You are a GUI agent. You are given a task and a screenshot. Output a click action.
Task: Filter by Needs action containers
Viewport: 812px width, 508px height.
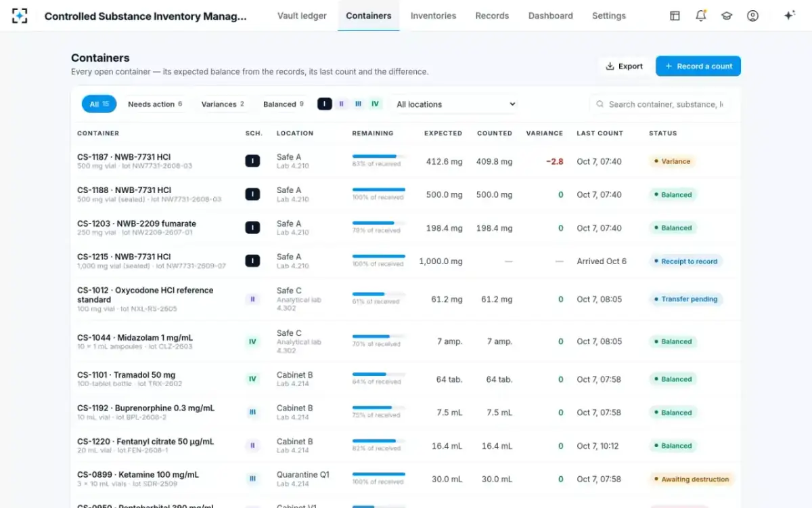point(155,104)
